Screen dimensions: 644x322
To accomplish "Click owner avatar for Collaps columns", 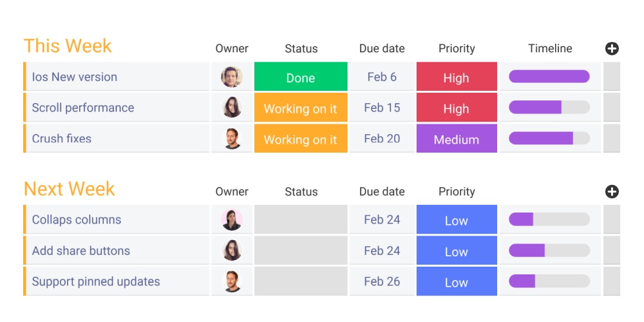I will point(232,220).
